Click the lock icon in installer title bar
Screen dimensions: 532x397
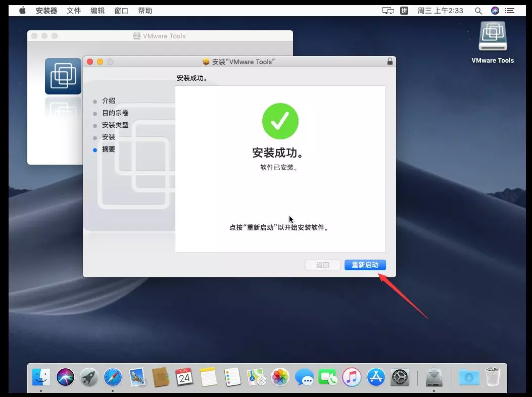[x=390, y=62]
